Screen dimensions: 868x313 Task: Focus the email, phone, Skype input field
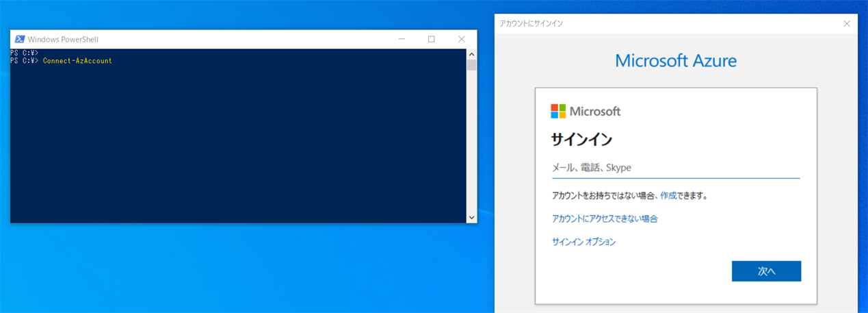click(x=675, y=167)
